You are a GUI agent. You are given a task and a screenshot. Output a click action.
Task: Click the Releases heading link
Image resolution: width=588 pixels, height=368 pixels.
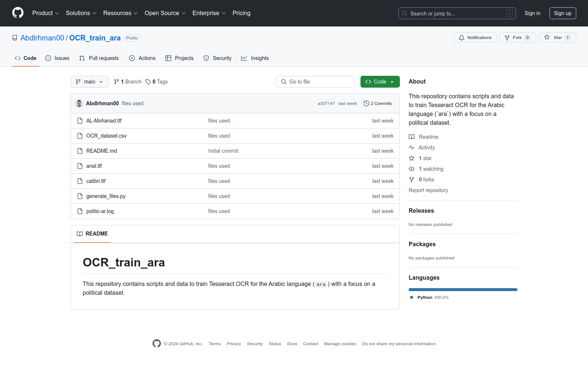(421, 210)
